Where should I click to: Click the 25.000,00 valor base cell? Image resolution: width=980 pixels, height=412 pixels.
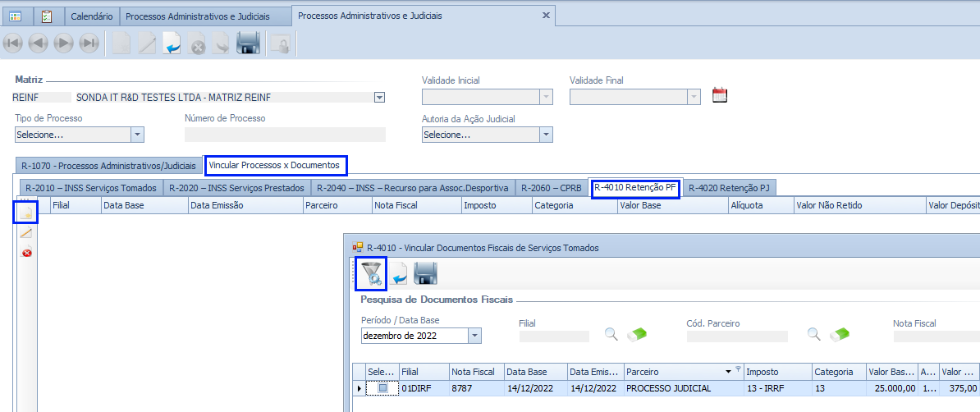[892, 388]
